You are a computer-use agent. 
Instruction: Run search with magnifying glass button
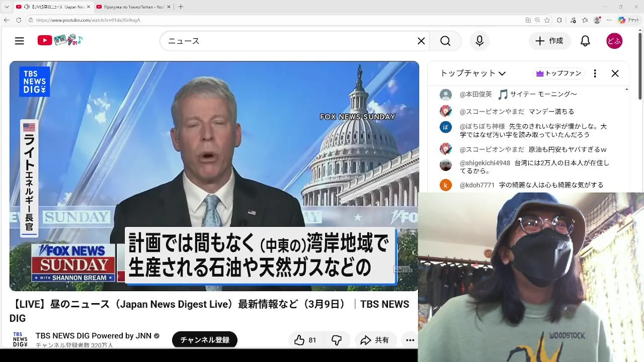point(445,41)
